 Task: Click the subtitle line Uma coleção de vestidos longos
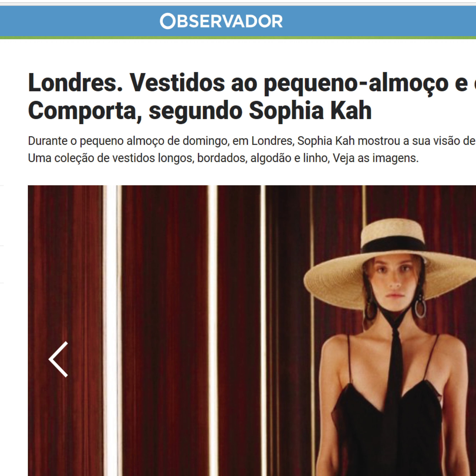(x=223, y=158)
